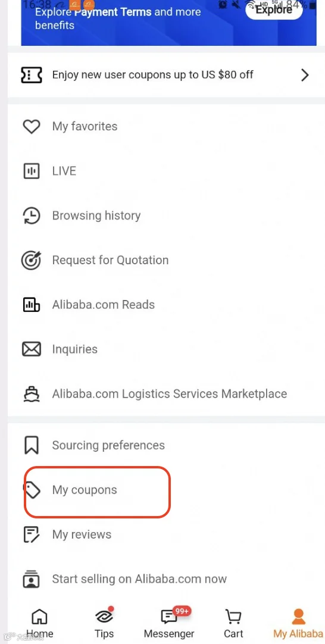Open the Alibaba.com Logistics Services Marketplace entry

coord(162,394)
